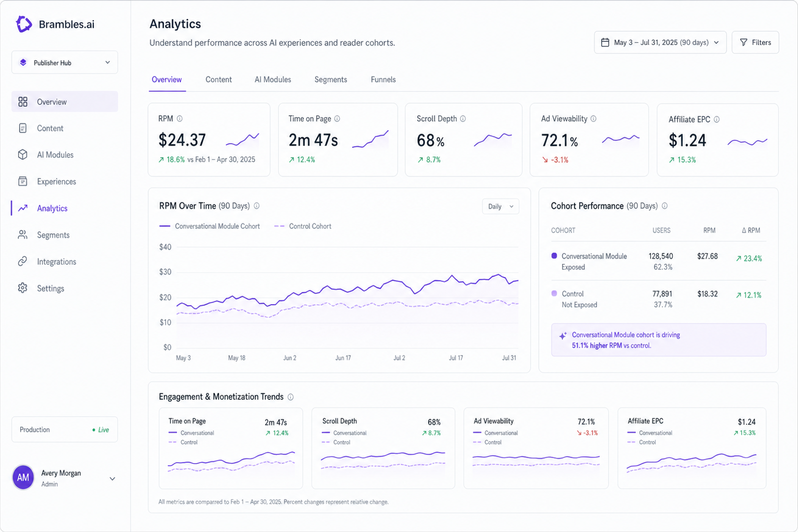
Task: Click the info icon beside Scroll Depth card
Action: (x=463, y=119)
